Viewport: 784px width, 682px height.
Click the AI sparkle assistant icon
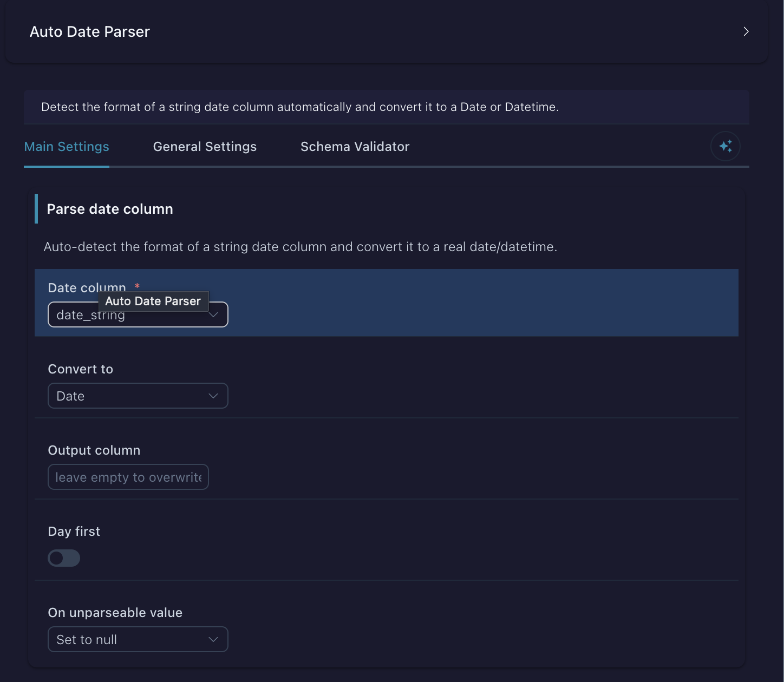(x=726, y=146)
